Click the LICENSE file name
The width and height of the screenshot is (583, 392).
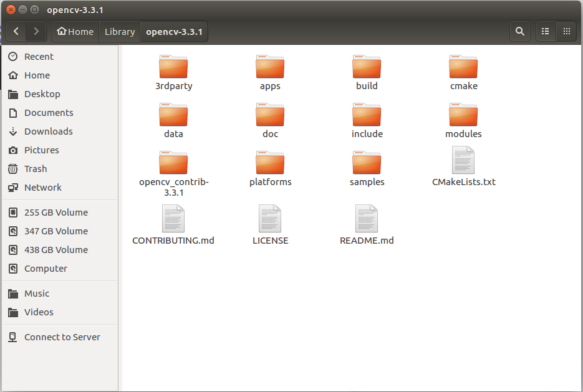pos(271,241)
